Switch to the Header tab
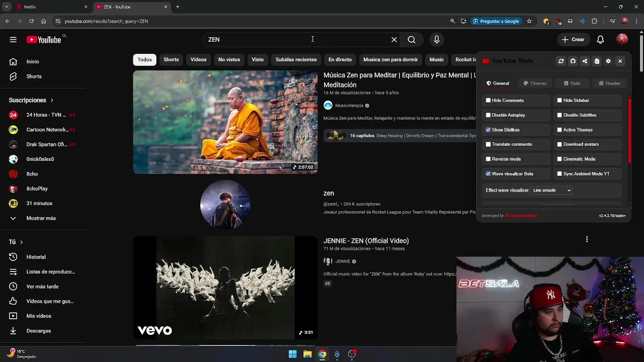 [609, 83]
